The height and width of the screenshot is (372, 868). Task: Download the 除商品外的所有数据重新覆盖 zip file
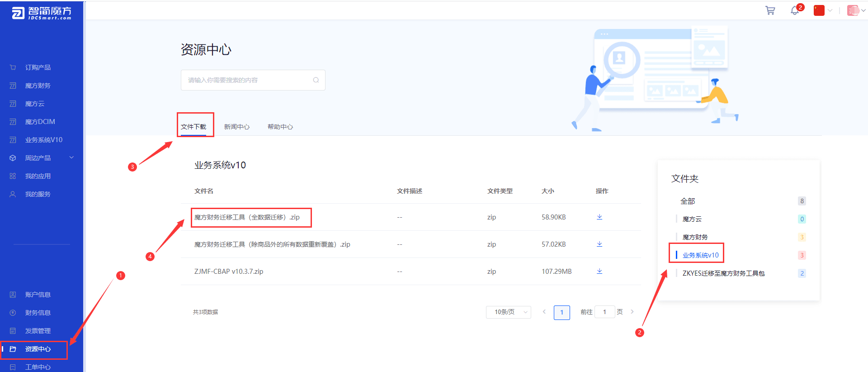click(599, 244)
